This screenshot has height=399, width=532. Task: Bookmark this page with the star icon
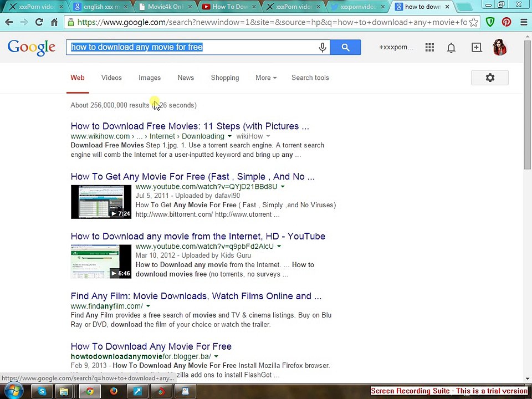[x=474, y=22]
